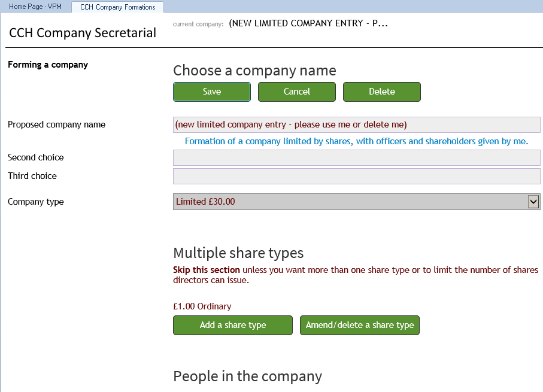Image resolution: width=543 pixels, height=392 pixels.
Task: Click into the Third choice field
Action: [356, 177]
